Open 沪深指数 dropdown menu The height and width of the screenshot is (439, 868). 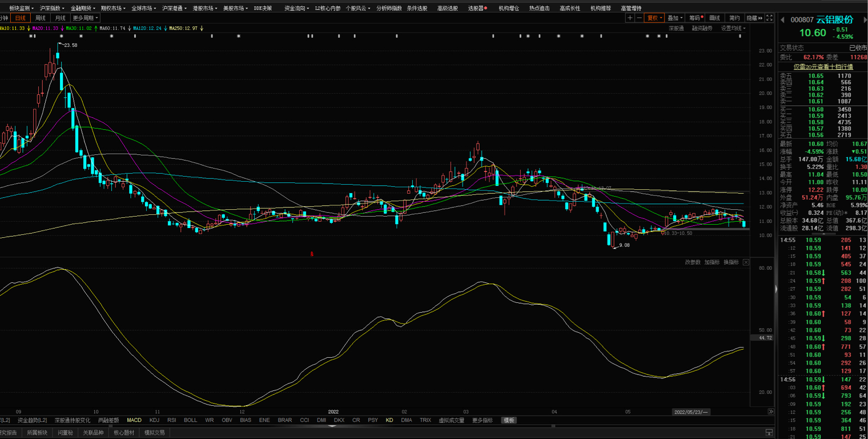53,9
